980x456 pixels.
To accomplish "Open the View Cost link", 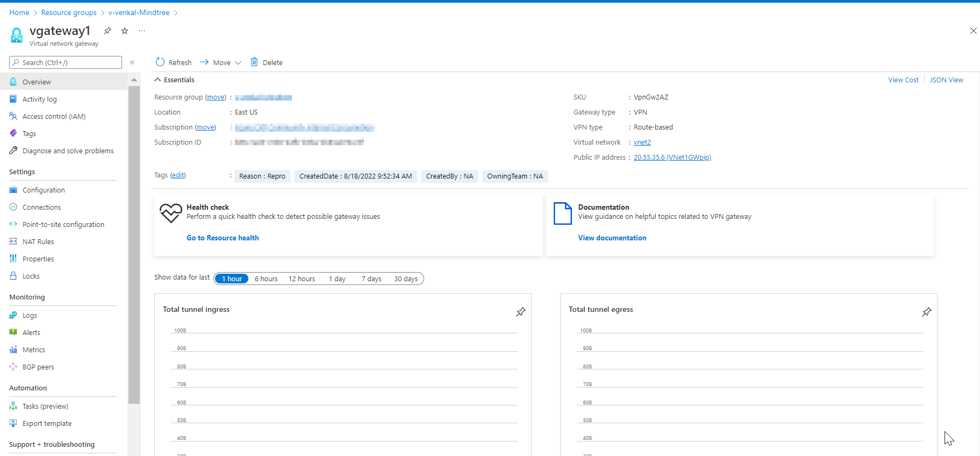I will 903,80.
